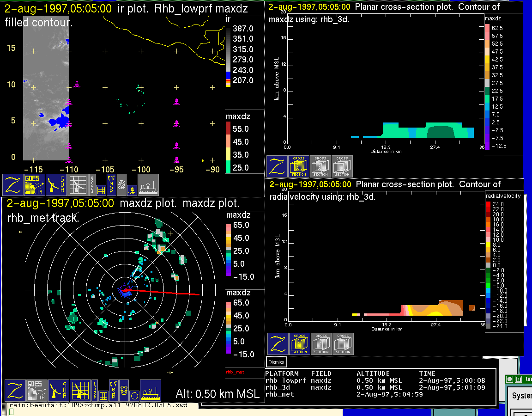Enable the grayed GOES IR icon in maxdz toolbar
The height and width of the screenshot is (416, 532).
36,391
